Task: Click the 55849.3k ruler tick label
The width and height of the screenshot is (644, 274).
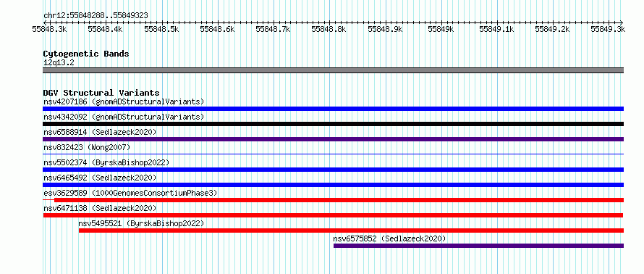Action: (609, 29)
